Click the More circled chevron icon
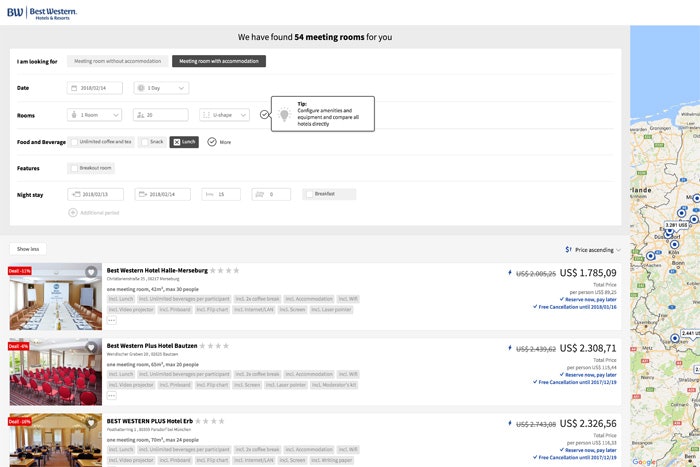 click(212, 142)
